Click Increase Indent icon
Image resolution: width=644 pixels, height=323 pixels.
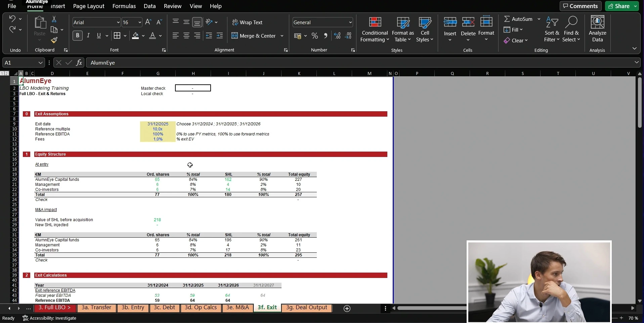[220, 36]
